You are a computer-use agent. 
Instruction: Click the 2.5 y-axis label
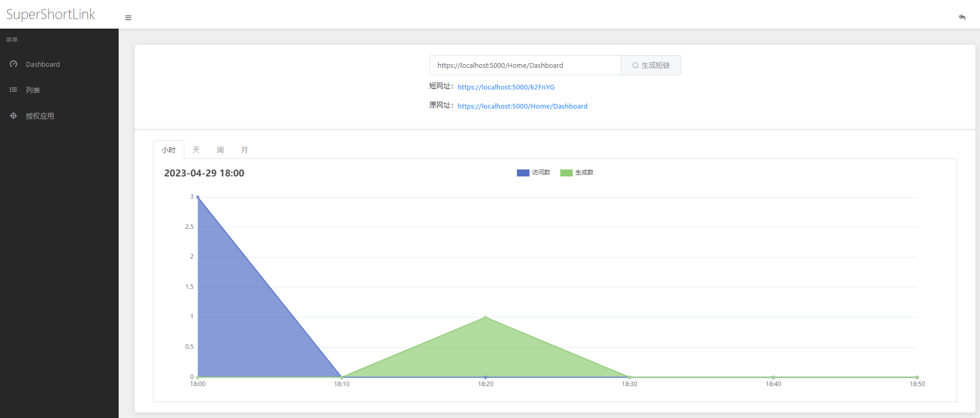[x=189, y=227]
